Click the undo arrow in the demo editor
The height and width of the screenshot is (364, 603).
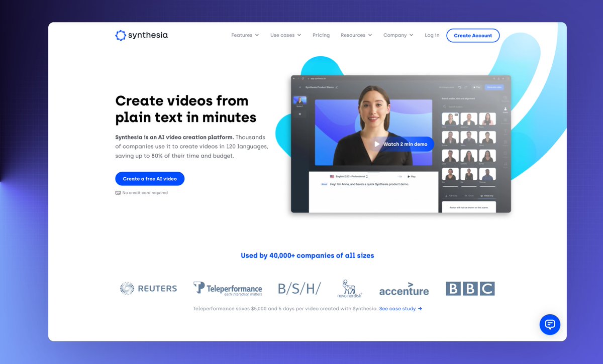point(460,87)
